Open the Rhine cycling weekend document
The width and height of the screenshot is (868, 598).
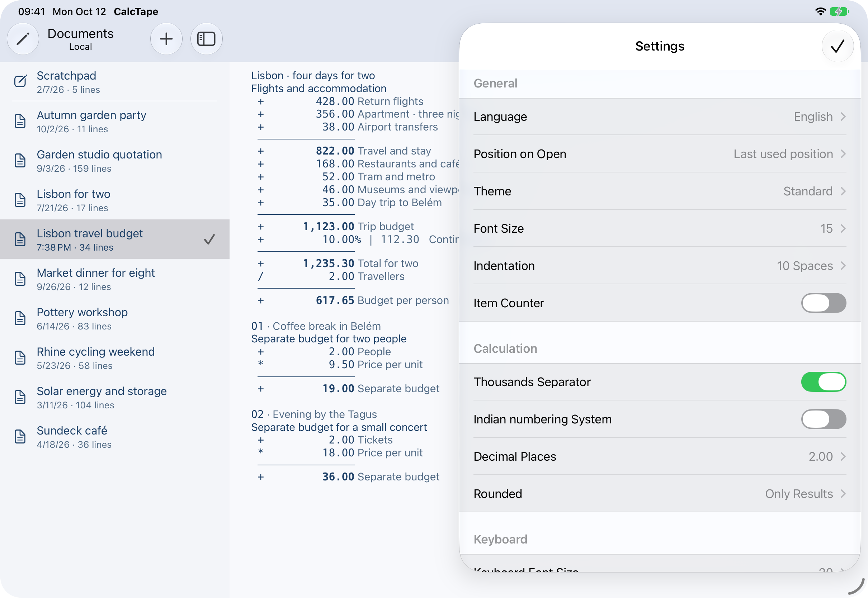click(x=115, y=357)
